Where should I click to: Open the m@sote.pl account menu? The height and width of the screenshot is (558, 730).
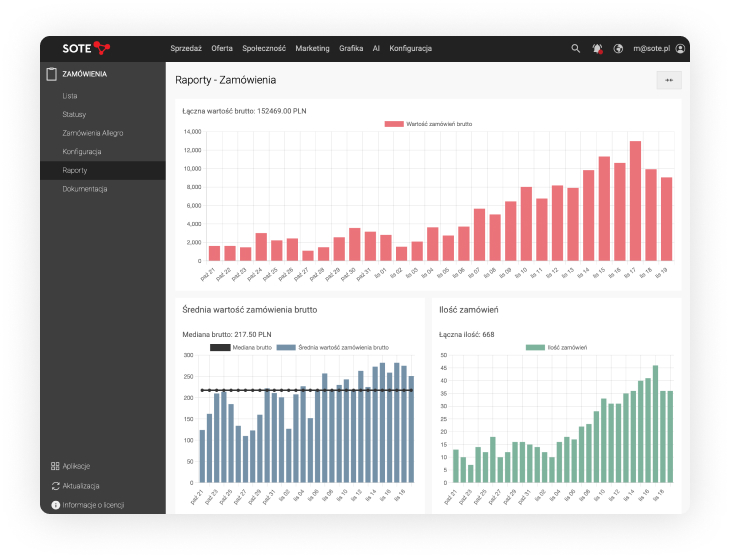(x=653, y=48)
